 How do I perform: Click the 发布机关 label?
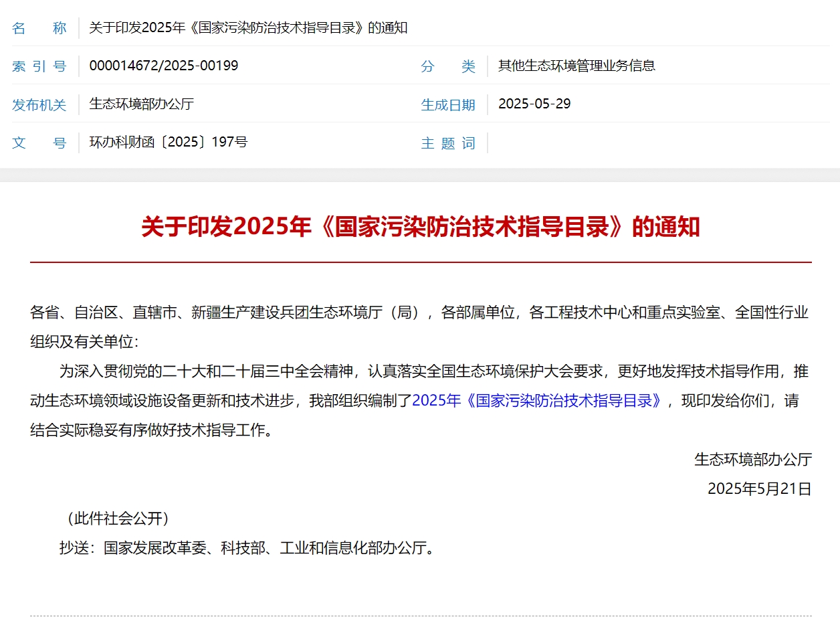pyautogui.click(x=39, y=104)
